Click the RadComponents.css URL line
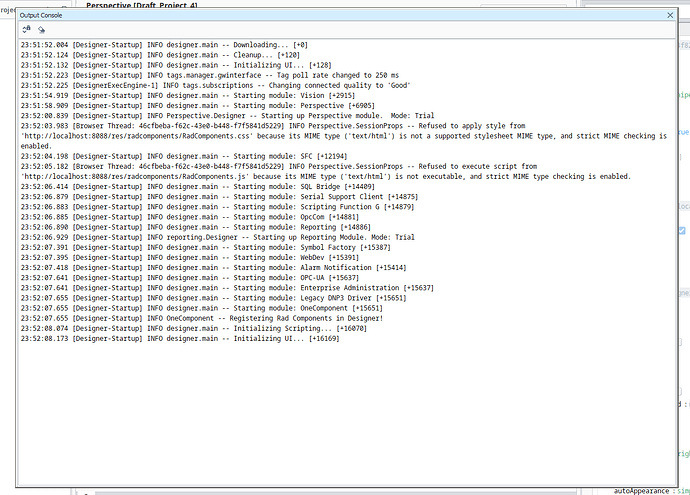 coord(344,136)
